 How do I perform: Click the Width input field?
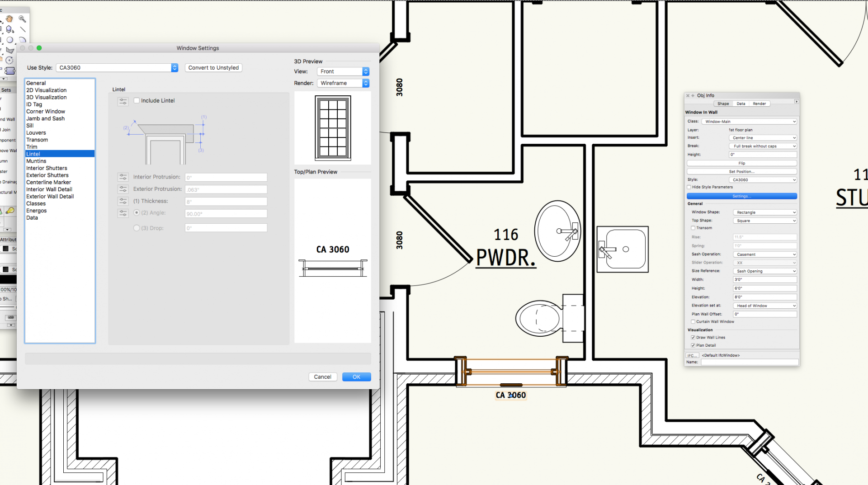click(x=764, y=280)
